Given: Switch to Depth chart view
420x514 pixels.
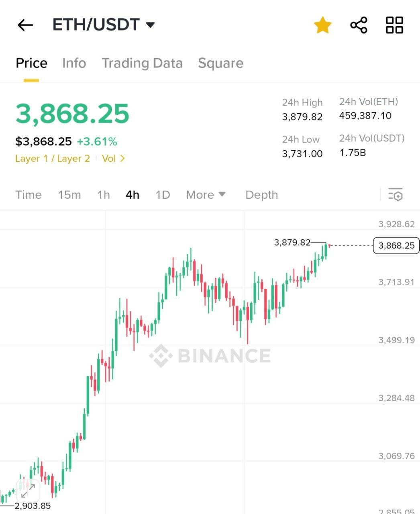Looking at the screenshot, I should [x=261, y=195].
